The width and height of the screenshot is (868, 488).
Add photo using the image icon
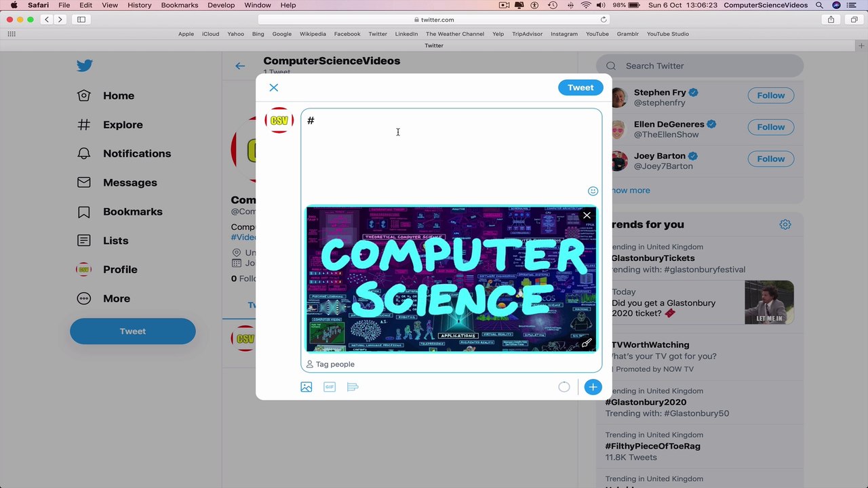pos(307,387)
